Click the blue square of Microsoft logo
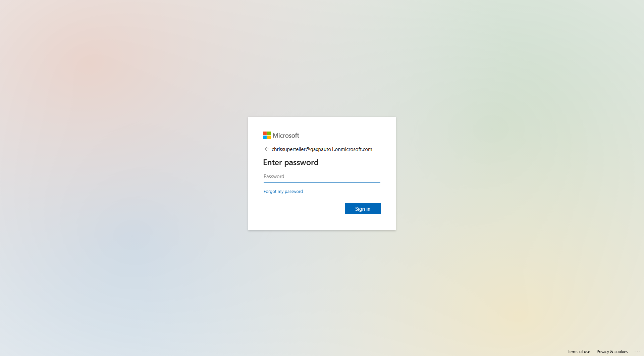The image size is (644, 356). [265, 138]
